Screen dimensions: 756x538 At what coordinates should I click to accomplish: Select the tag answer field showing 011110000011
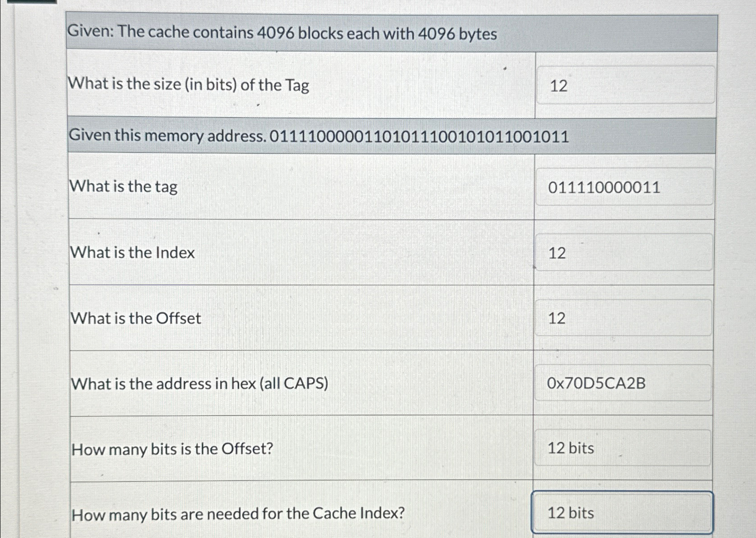tap(624, 186)
